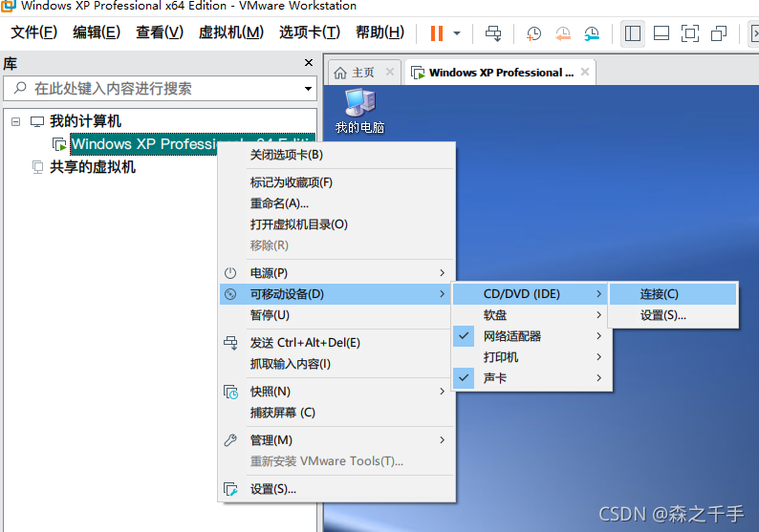Click 连接(C) in CD/DVD submenu
The height and width of the screenshot is (532, 759).
coord(673,294)
